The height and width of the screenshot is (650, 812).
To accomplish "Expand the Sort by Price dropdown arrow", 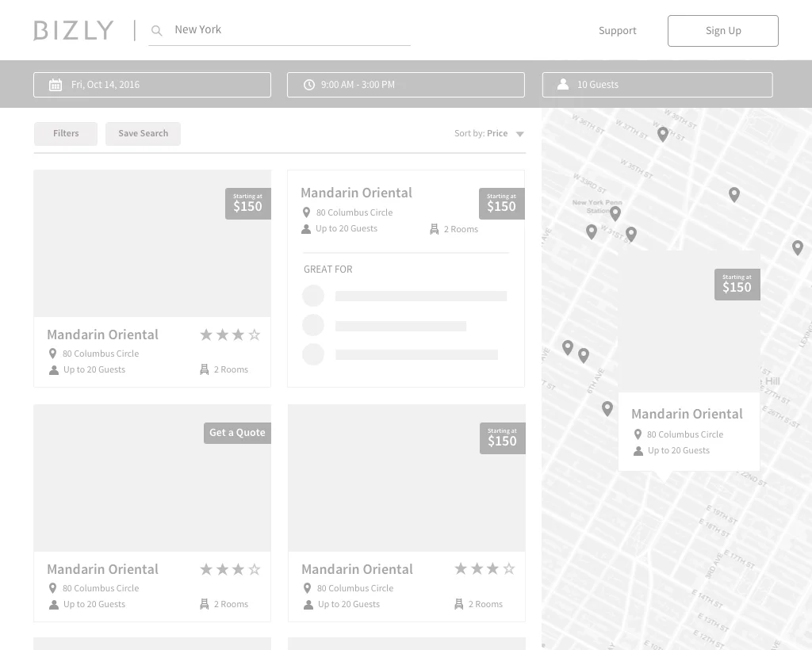I will (x=520, y=134).
